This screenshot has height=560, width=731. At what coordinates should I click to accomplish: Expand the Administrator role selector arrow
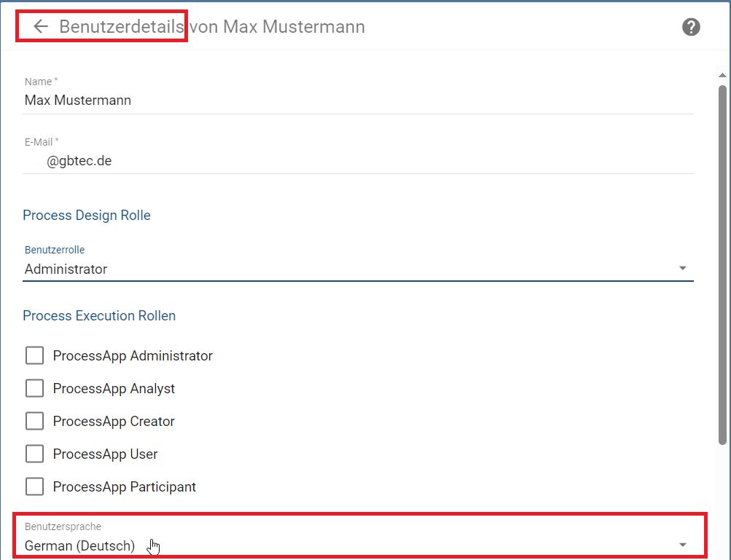pyautogui.click(x=683, y=268)
